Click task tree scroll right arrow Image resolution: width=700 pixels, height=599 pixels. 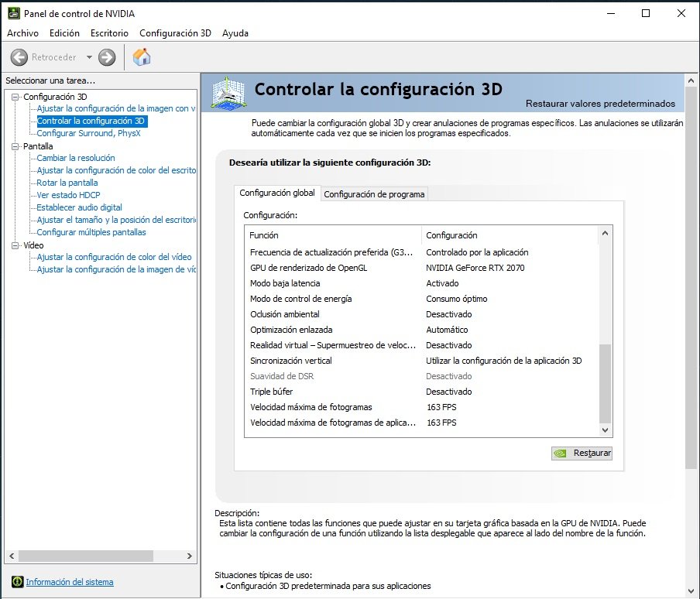coord(189,556)
